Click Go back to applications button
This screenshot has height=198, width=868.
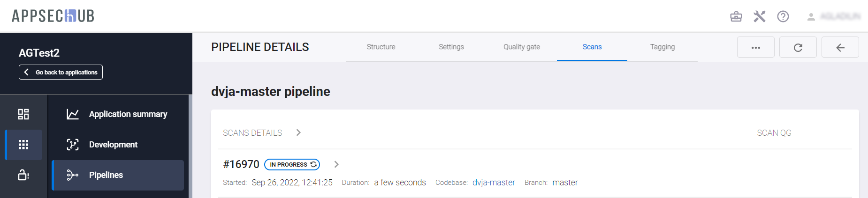(61, 72)
